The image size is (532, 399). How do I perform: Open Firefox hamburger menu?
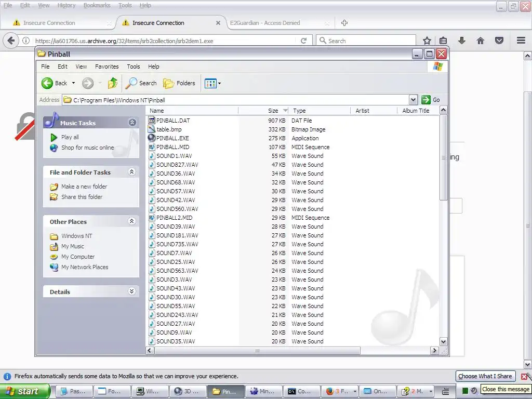[521, 41]
